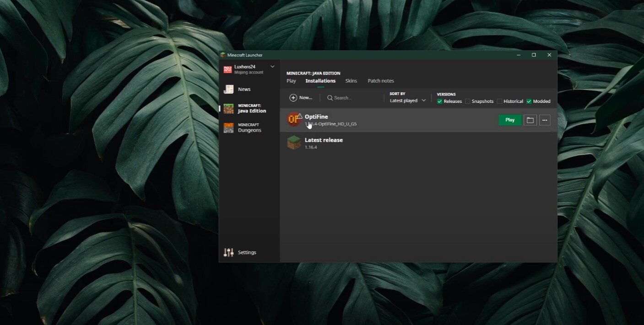This screenshot has width=644, height=325.
Task: Click the News newspaper icon
Action: pos(228,90)
